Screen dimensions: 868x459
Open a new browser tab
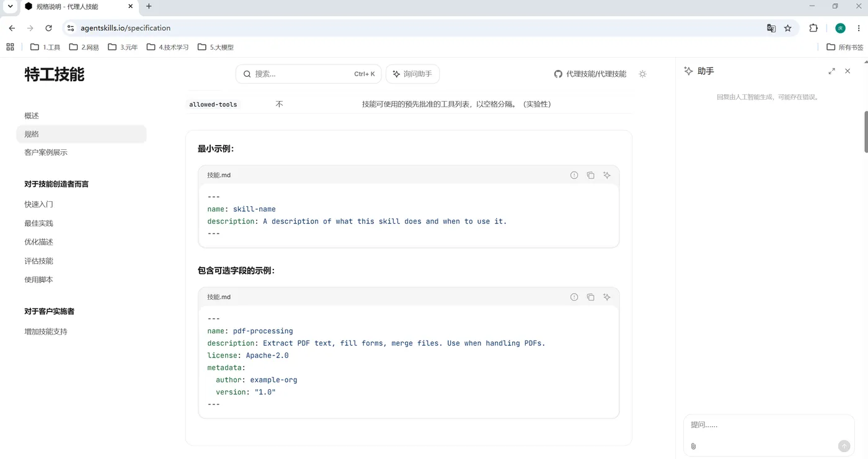pos(149,6)
